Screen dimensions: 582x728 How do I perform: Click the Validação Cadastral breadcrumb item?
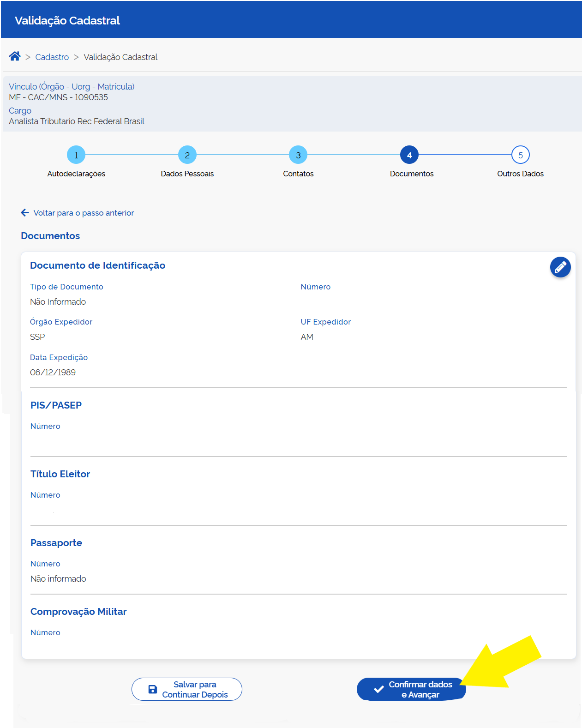click(120, 57)
